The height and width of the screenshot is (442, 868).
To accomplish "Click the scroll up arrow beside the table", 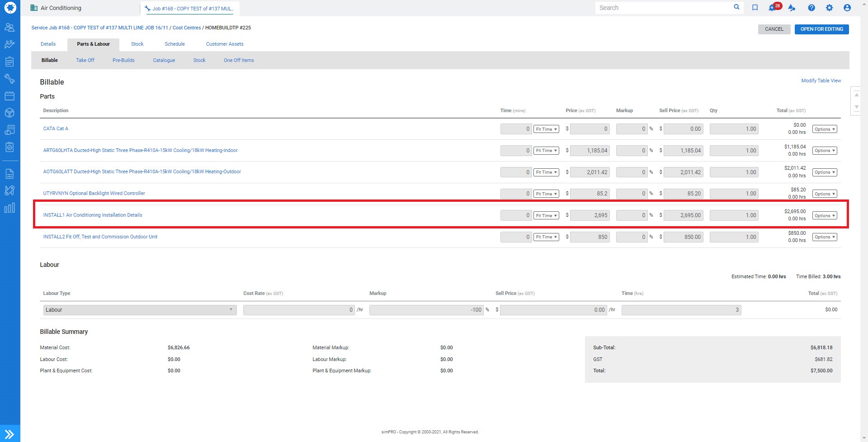I will 856,95.
